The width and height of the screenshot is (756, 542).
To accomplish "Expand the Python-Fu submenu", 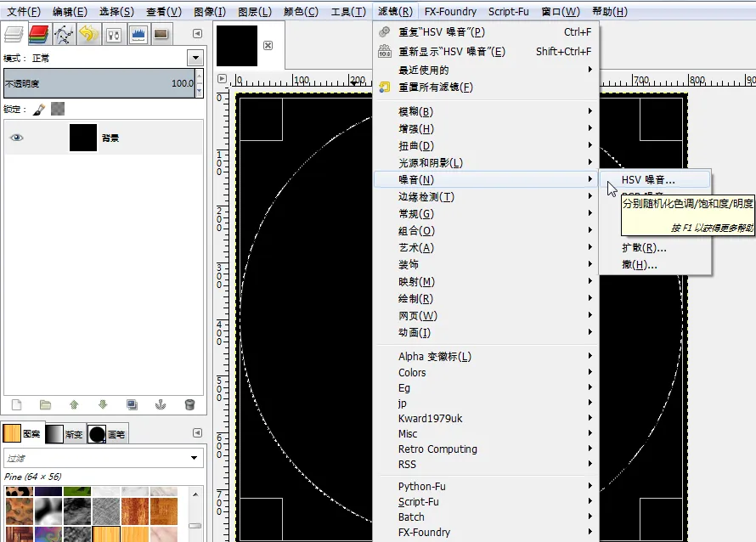I will [x=486, y=486].
